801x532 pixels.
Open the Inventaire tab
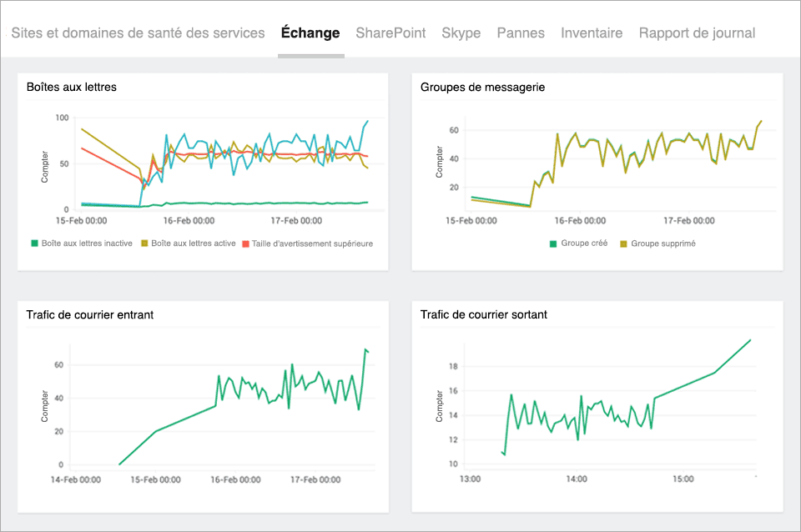[592, 33]
